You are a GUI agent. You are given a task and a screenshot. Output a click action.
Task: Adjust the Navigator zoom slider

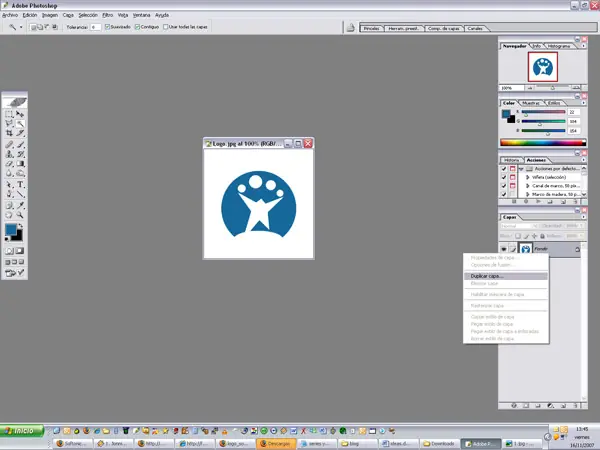click(552, 88)
